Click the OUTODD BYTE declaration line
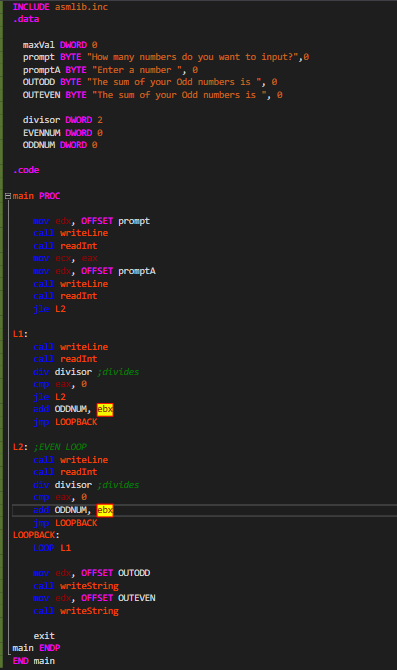Viewport: 397px width, 670px height. [150, 82]
